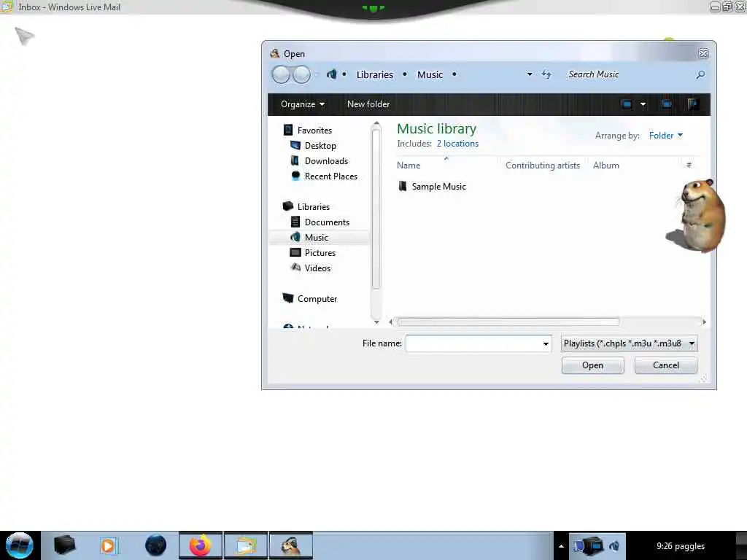This screenshot has height=560, width=747.
Task: Click the music library icon in address bar
Action: [332, 74]
